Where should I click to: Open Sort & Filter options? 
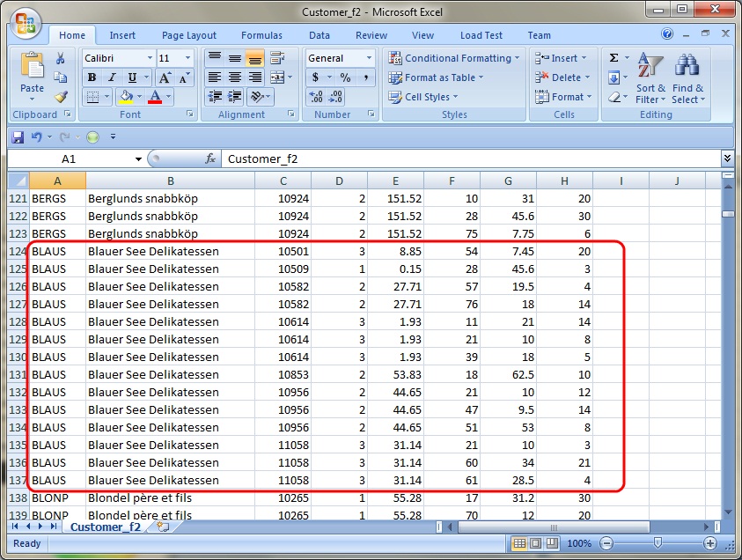tap(650, 78)
